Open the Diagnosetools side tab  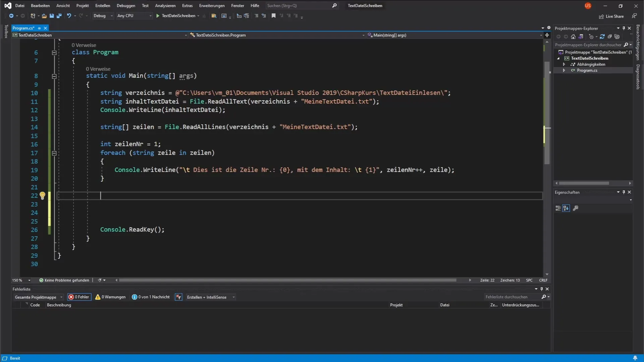click(638, 77)
